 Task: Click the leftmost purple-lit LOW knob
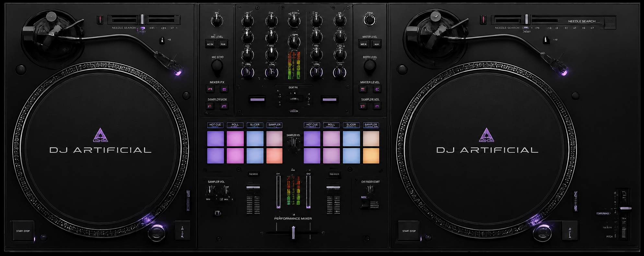(x=248, y=72)
